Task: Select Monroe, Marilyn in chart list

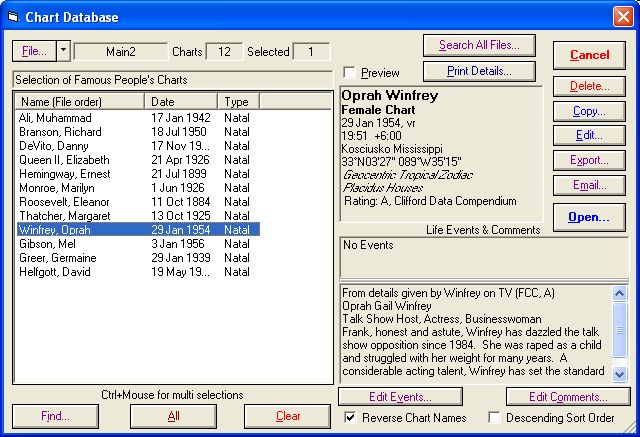Action: point(57,188)
